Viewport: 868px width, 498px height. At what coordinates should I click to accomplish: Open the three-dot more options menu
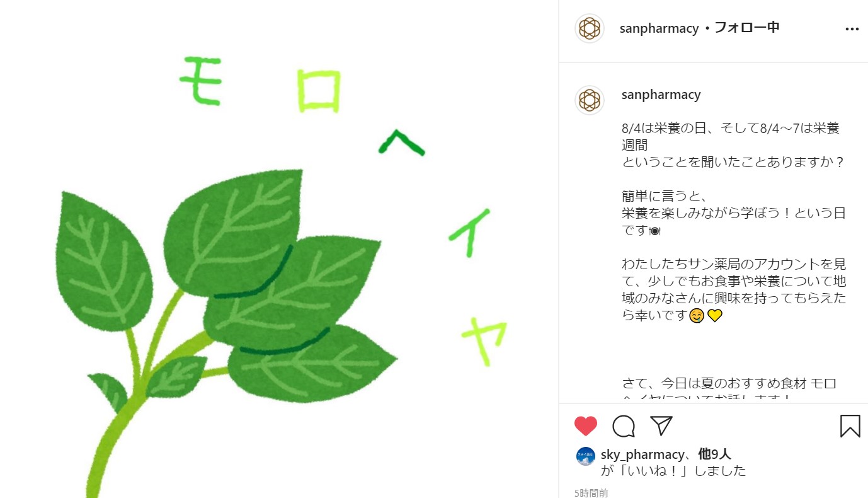[x=852, y=29]
